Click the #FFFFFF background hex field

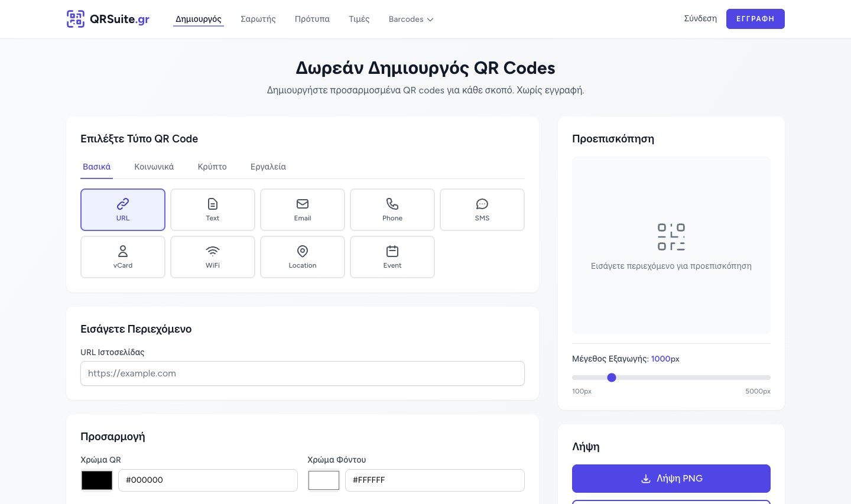[x=435, y=480]
